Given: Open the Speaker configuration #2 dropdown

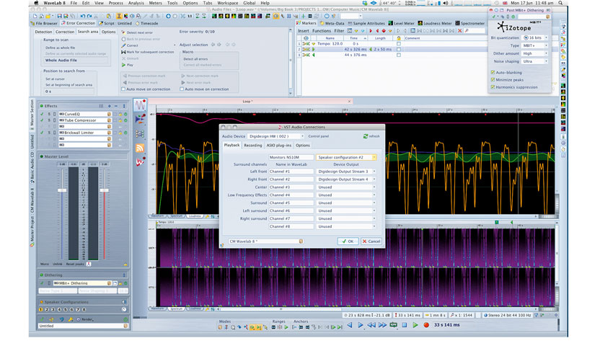Looking at the screenshot, I should [x=346, y=157].
